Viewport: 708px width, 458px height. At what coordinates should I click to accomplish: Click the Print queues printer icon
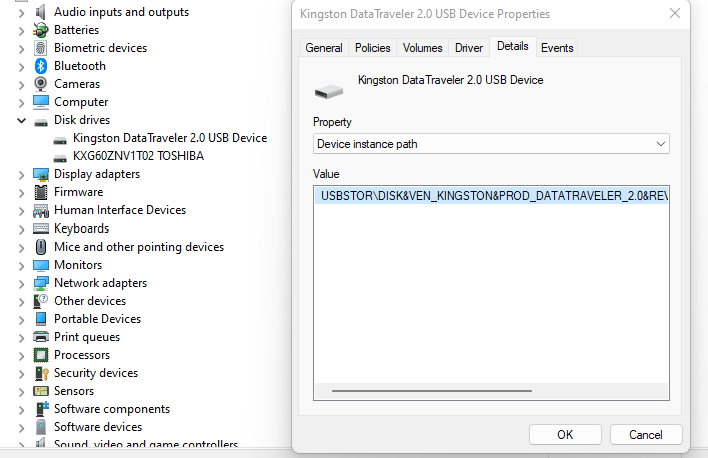(41, 337)
